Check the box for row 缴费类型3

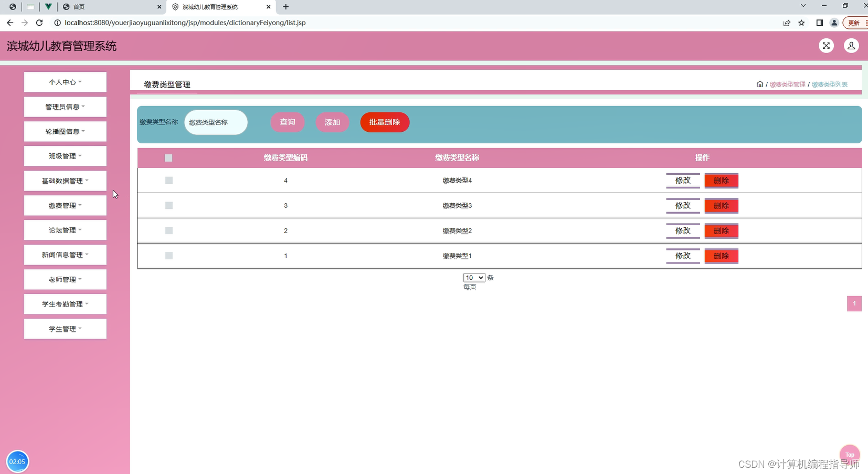pyautogui.click(x=169, y=206)
